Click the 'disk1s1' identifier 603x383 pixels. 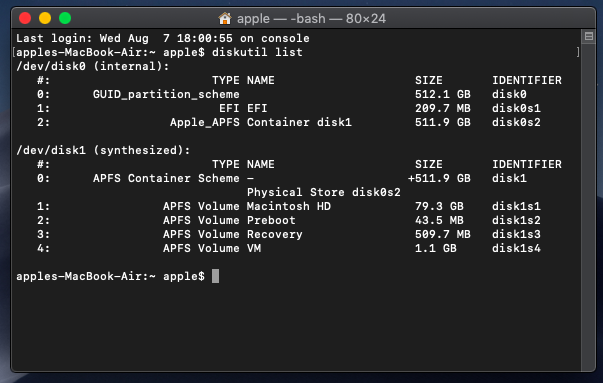coord(516,206)
